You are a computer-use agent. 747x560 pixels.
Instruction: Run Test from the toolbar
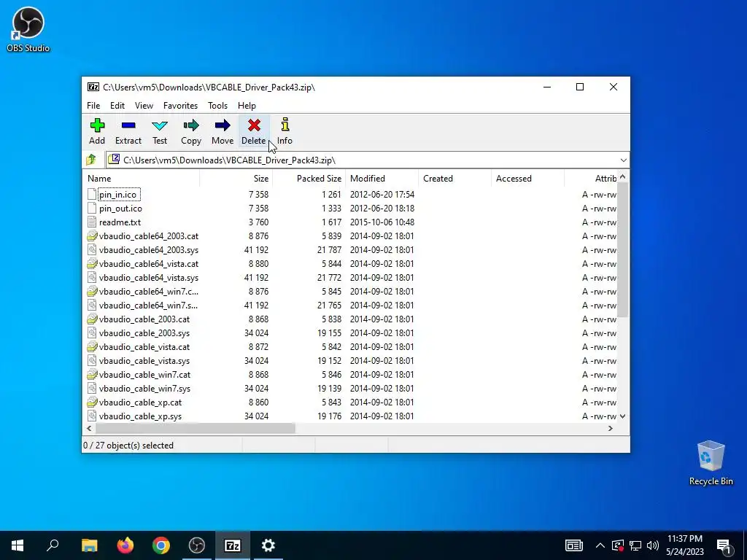160,131
